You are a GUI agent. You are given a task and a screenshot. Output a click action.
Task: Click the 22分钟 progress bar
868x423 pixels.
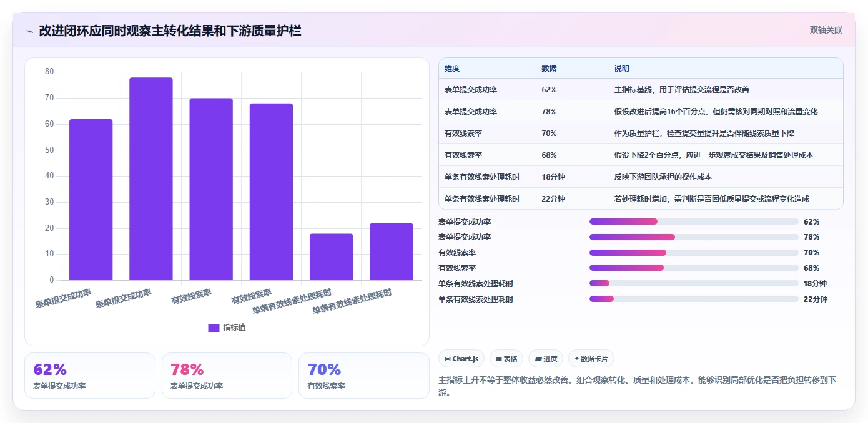click(694, 299)
